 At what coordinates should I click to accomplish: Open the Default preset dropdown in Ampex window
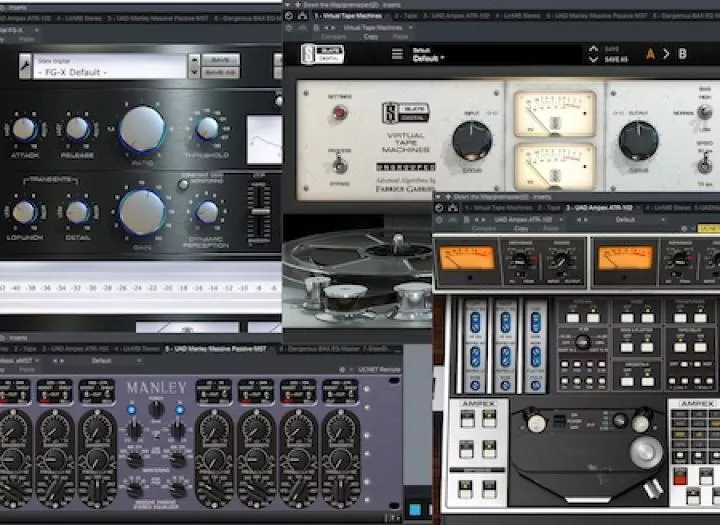(640, 220)
